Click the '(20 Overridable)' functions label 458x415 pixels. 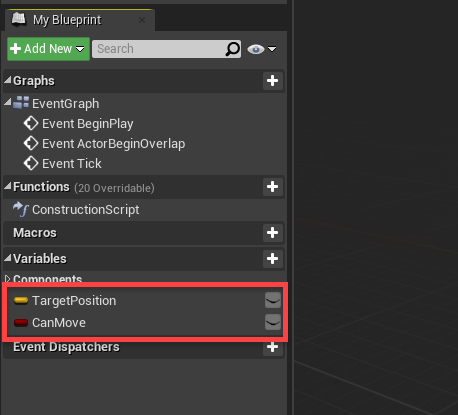114,188
